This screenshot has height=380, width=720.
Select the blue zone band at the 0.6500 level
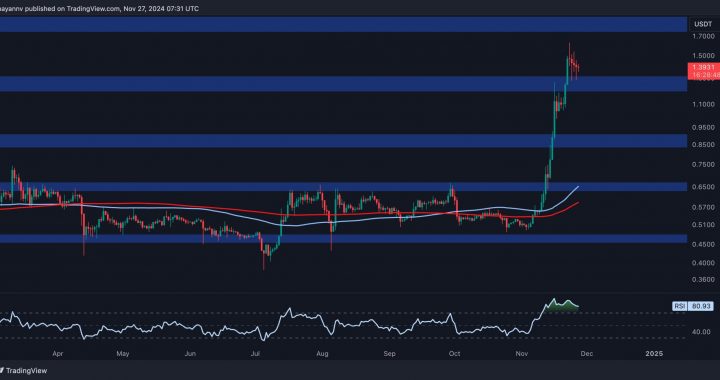[x=343, y=187]
